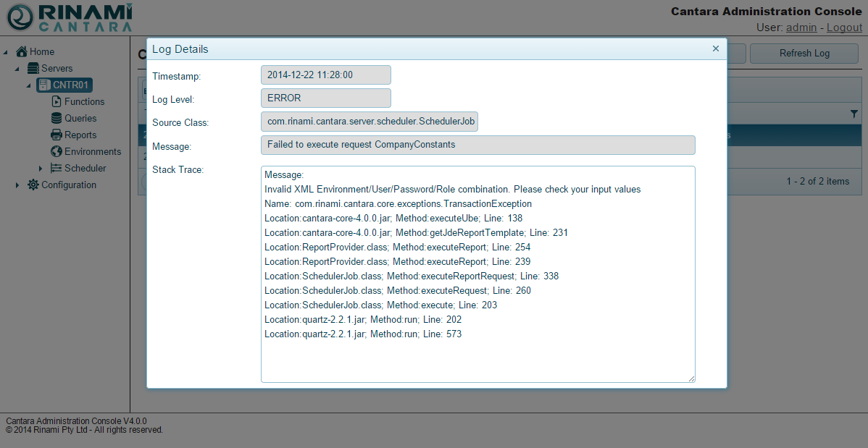Screen dimensions: 868x448
Task: Click the filter funnel icon in grid
Action: click(854, 114)
